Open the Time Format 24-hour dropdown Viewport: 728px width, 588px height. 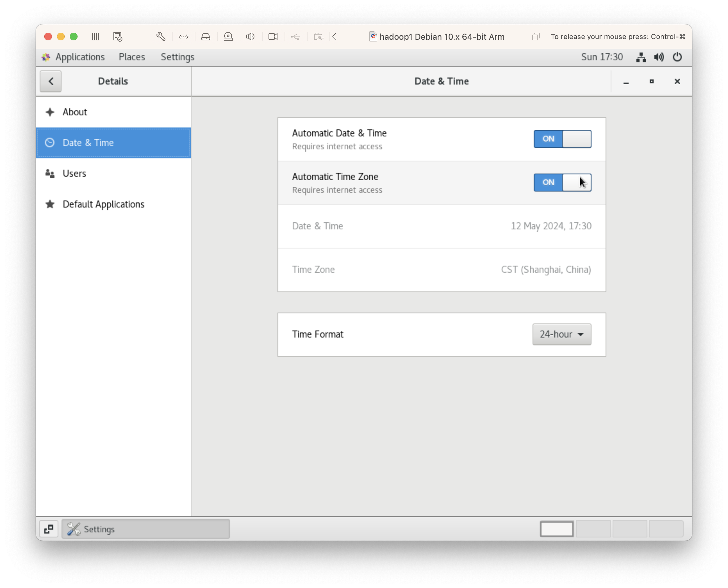click(x=562, y=334)
